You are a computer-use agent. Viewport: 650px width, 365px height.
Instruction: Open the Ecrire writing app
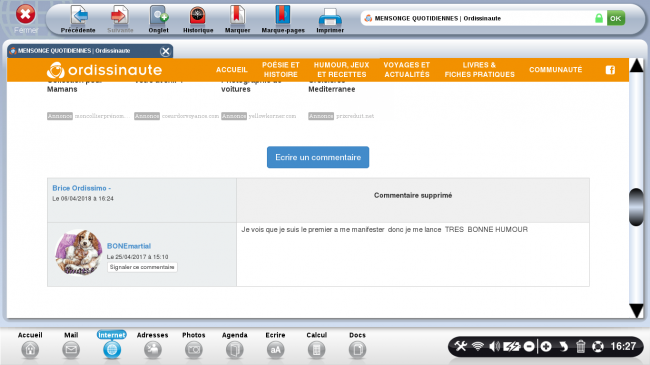click(x=275, y=345)
